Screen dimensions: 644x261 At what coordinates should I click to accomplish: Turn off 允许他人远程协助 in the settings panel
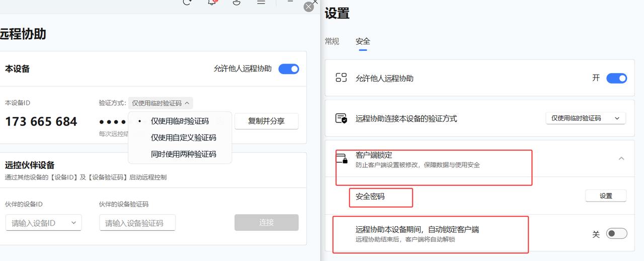click(616, 78)
